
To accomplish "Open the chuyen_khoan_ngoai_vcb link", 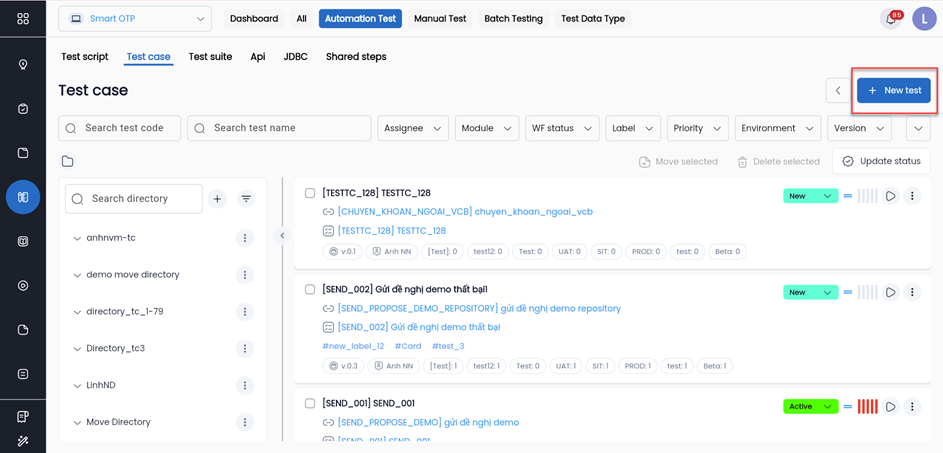I will tap(465, 212).
